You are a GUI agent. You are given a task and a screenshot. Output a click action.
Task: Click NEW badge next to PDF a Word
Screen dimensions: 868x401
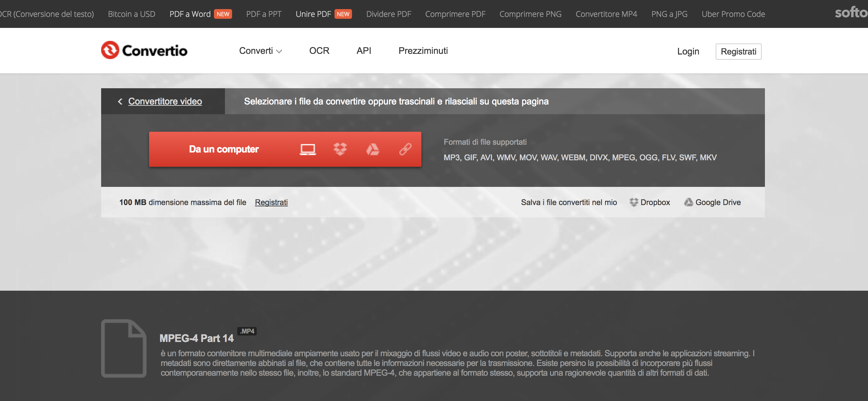click(x=223, y=14)
